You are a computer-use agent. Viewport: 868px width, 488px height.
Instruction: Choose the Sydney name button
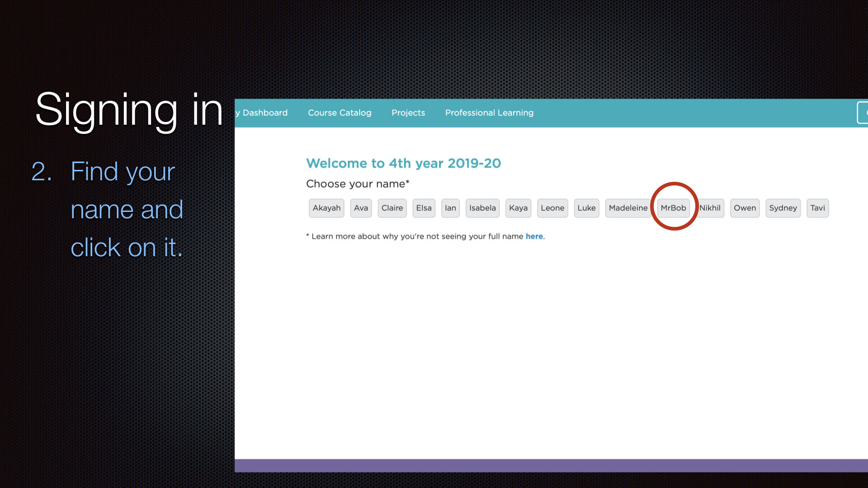click(x=783, y=208)
